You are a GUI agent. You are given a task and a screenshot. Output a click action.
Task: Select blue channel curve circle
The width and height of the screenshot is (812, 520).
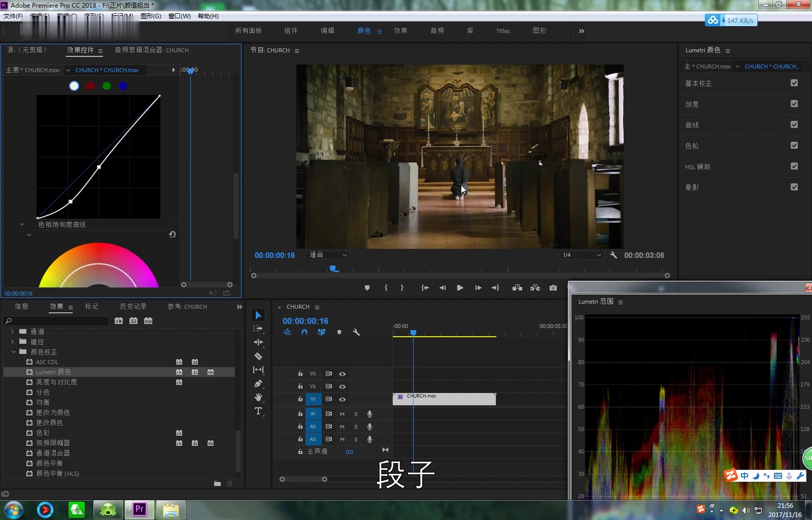point(123,86)
